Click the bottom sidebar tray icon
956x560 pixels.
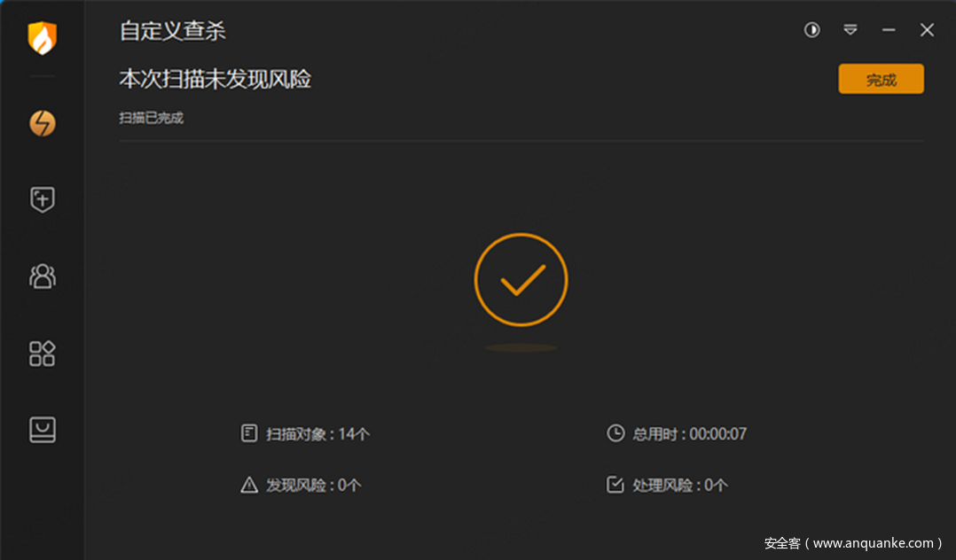click(42, 430)
